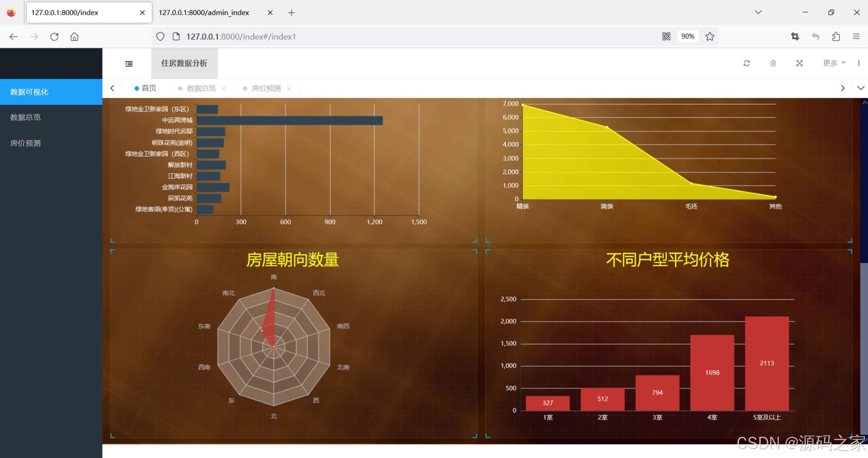The image size is (868, 458).
Task: Click the trash icon in the header
Action: pyautogui.click(x=773, y=63)
